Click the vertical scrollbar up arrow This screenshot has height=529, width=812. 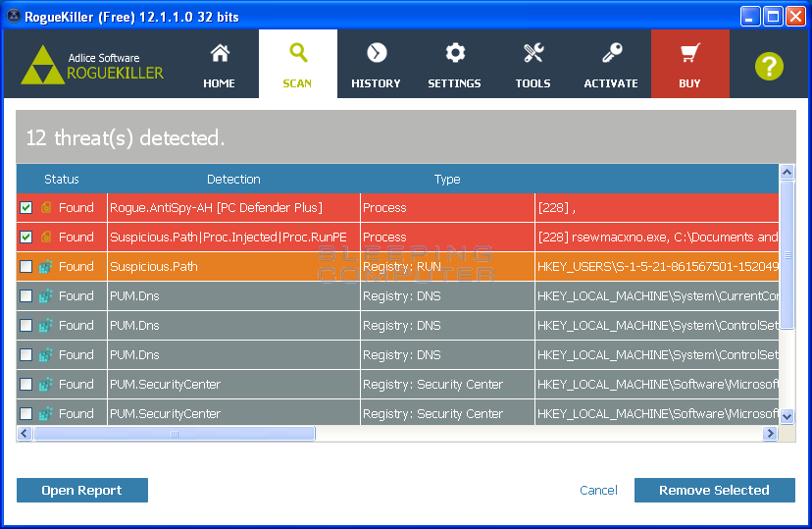(787, 172)
